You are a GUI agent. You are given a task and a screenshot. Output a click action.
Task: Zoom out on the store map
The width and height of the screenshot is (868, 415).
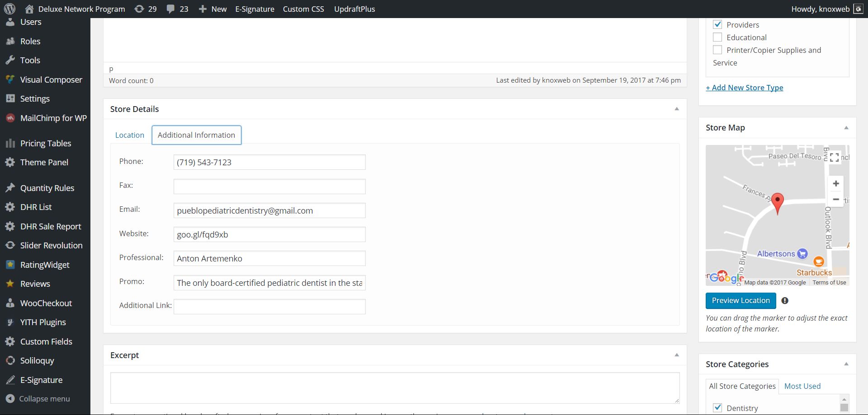pos(836,199)
